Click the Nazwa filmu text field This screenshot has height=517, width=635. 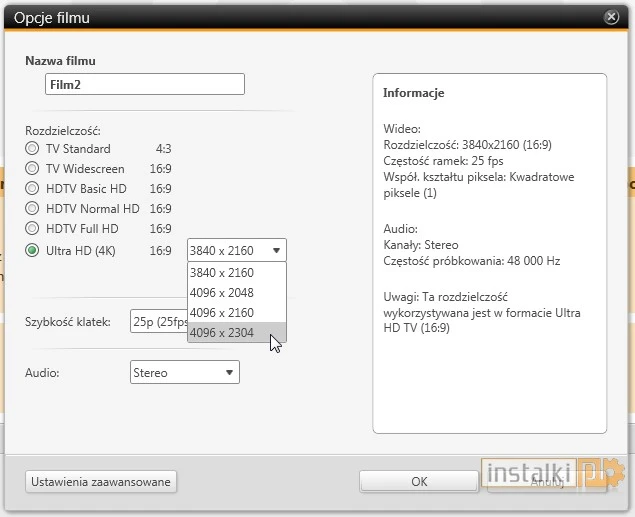tap(144, 85)
